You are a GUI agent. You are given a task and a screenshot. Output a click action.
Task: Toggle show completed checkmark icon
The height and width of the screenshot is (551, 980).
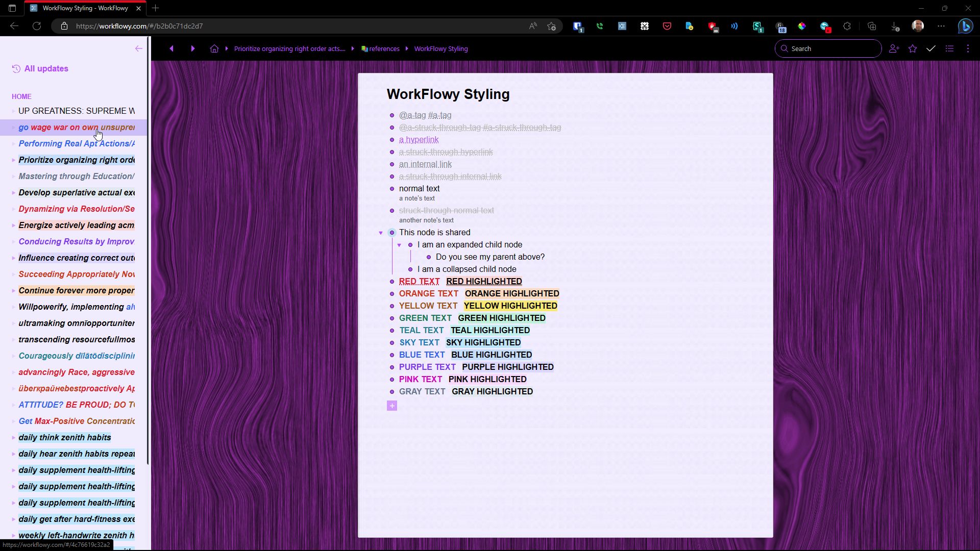931,48
